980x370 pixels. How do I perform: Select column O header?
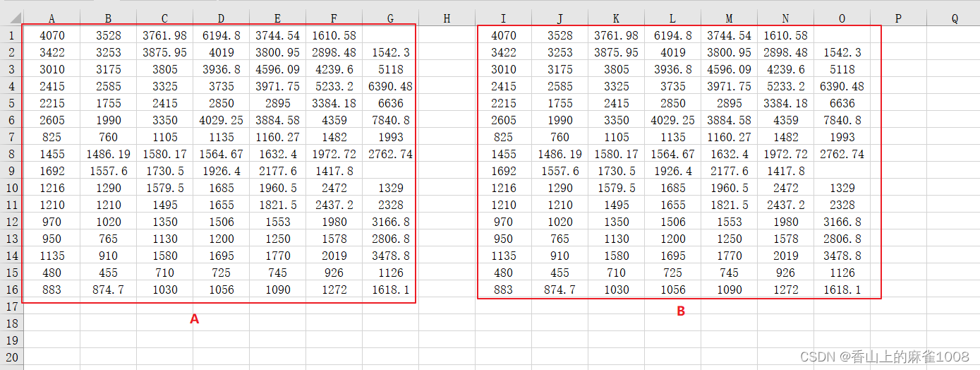[x=842, y=18]
